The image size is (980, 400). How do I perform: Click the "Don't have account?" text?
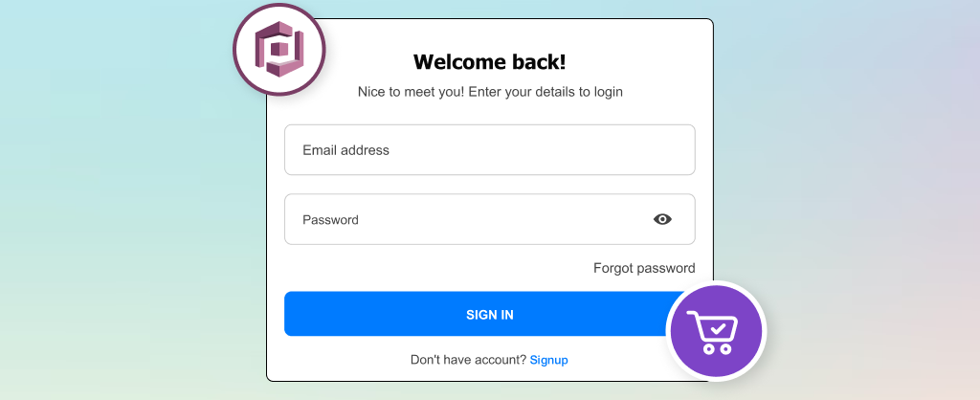(x=468, y=360)
